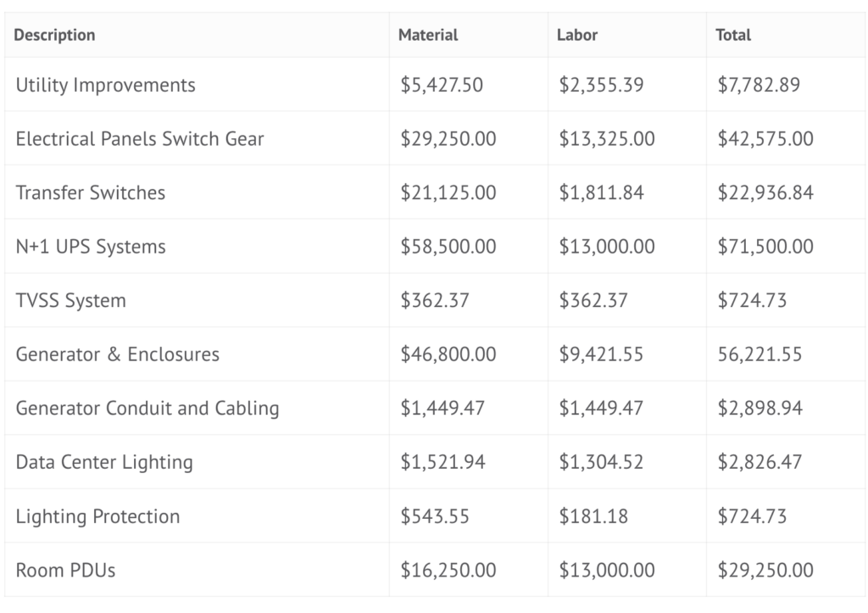Select the N+1 UPS Systems row label
This screenshot has width=868, height=613.
[91, 247]
